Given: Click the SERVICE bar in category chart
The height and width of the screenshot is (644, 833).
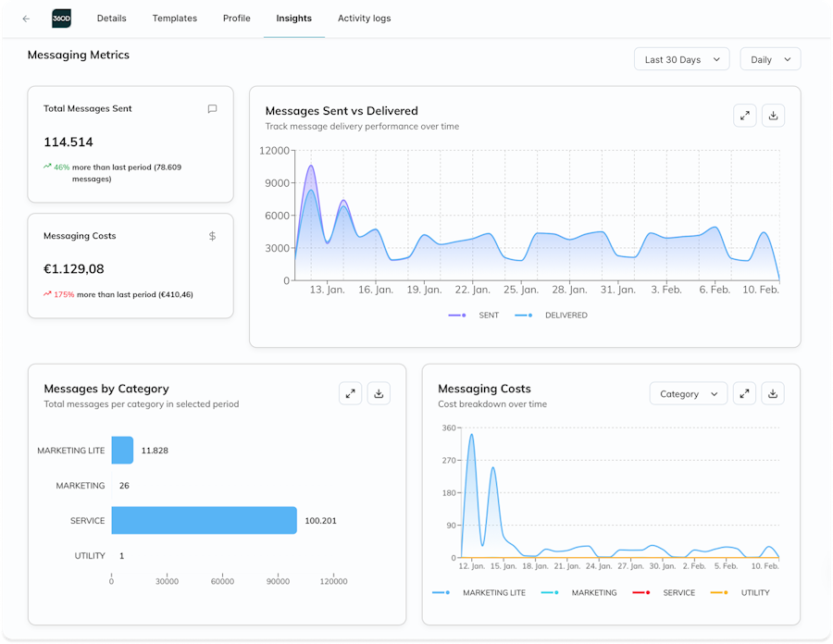Looking at the screenshot, I should 204,520.
